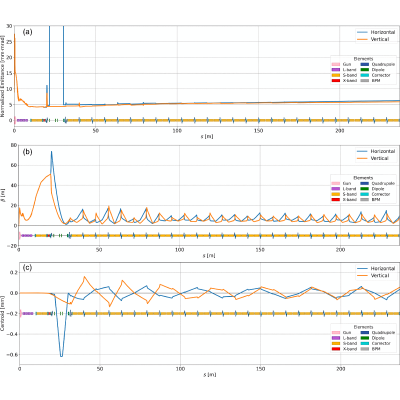Image resolution: width=400 pixels, height=400 pixels.
Task: Click the 's [m]' x-axis label of panel (a)
Action: pyautogui.click(x=207, y=137)
